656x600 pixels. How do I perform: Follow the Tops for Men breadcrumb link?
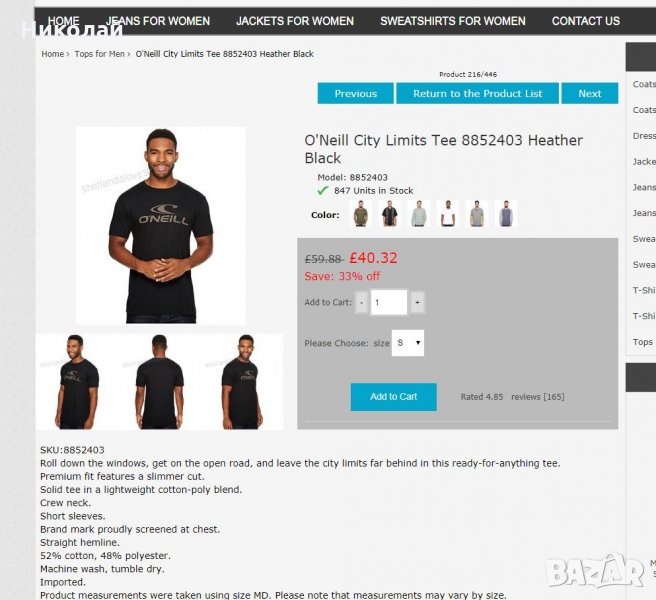point(100,54)
